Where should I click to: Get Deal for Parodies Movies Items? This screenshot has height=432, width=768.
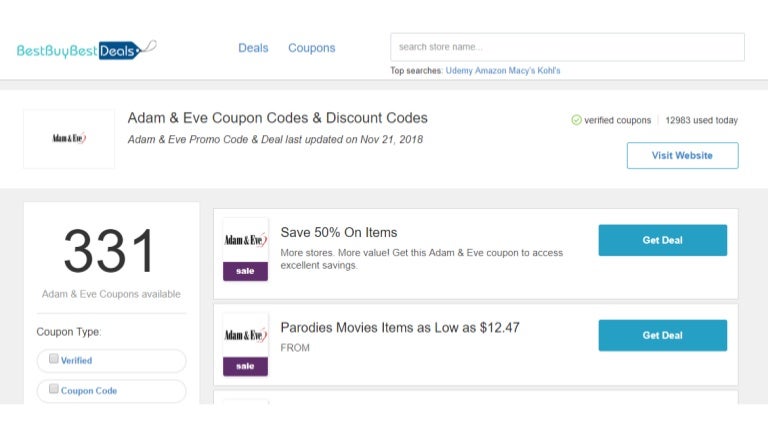coord(663,335)
